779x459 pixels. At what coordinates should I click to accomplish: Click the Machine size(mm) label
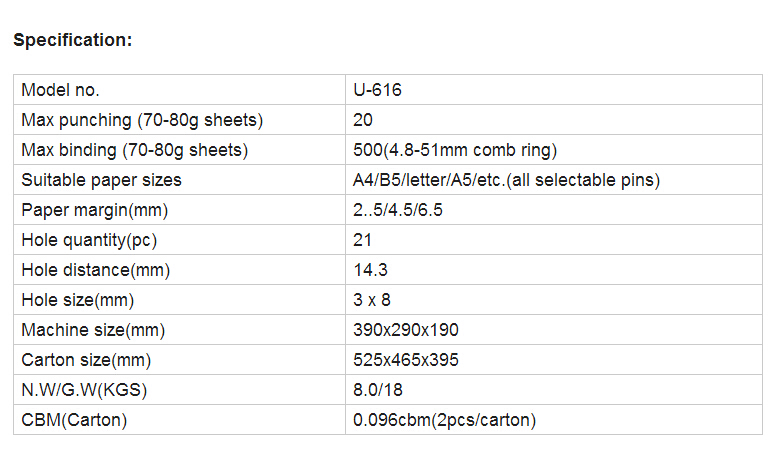point(93,330)
